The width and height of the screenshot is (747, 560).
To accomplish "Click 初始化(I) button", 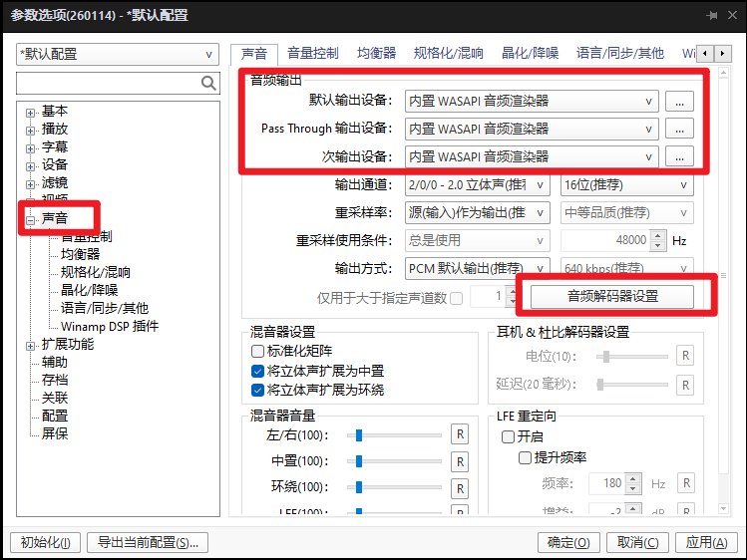I will (x=45, y=542).
